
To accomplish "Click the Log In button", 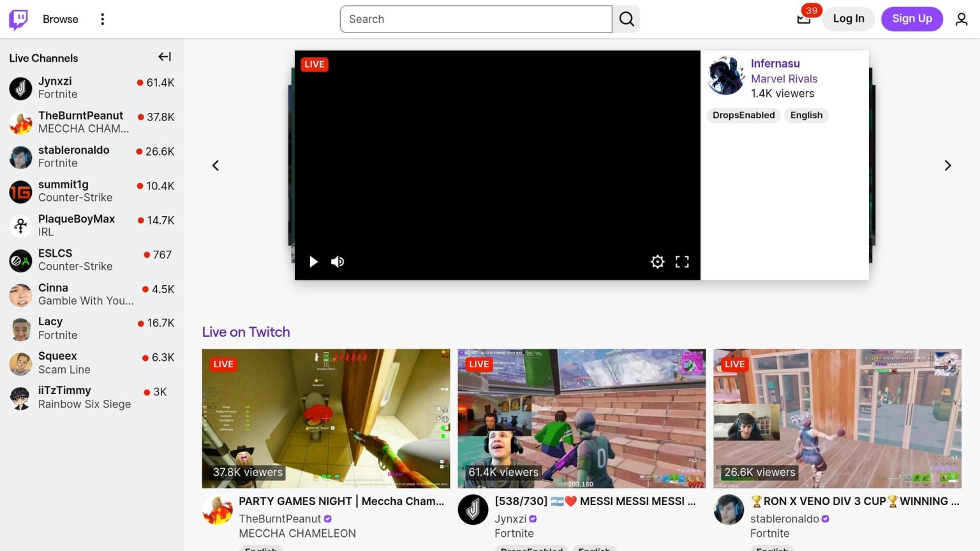I will click(x=849, y=19).
